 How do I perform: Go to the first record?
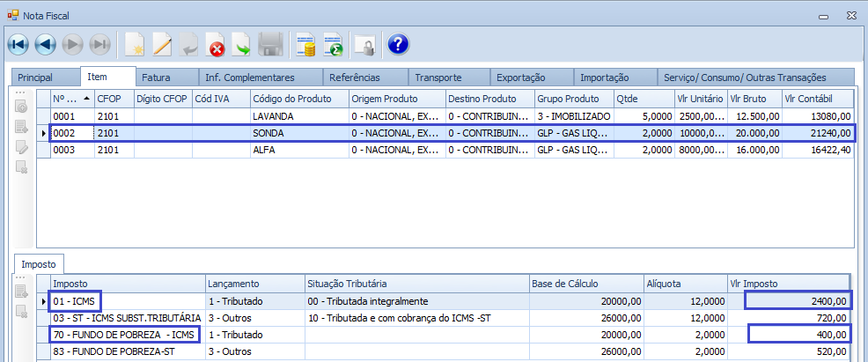pyautogui.click(x=18, y=44)
